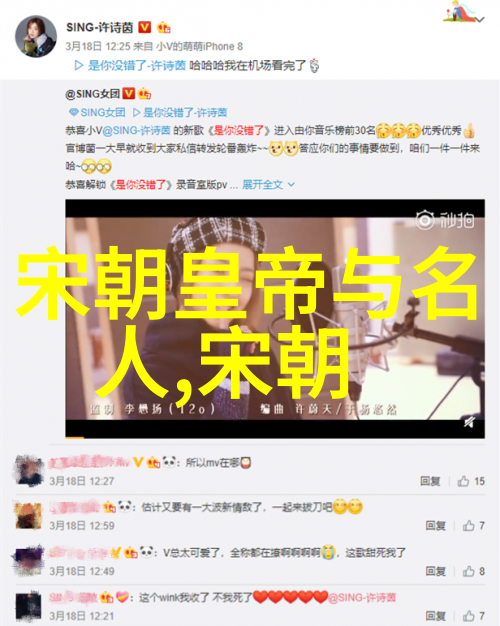Screen dimensions: 500x626
Task: Click the SING-许诗茵 username link
Action: [x=99, y=28]
